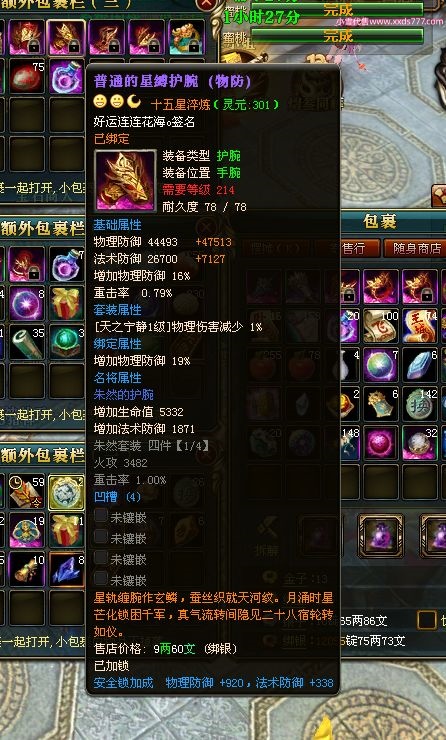Open the 寄售行 consignment house button

tap(348, 248)
